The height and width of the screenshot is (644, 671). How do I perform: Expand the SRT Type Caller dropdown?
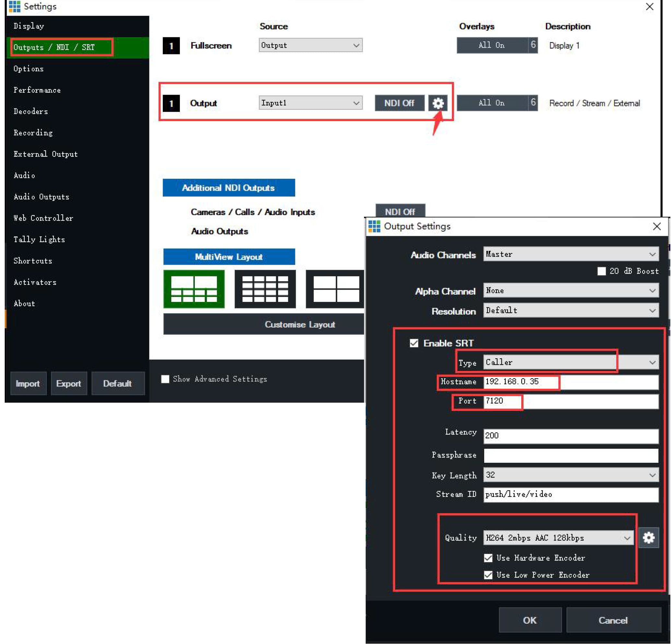tap(571, 362)
